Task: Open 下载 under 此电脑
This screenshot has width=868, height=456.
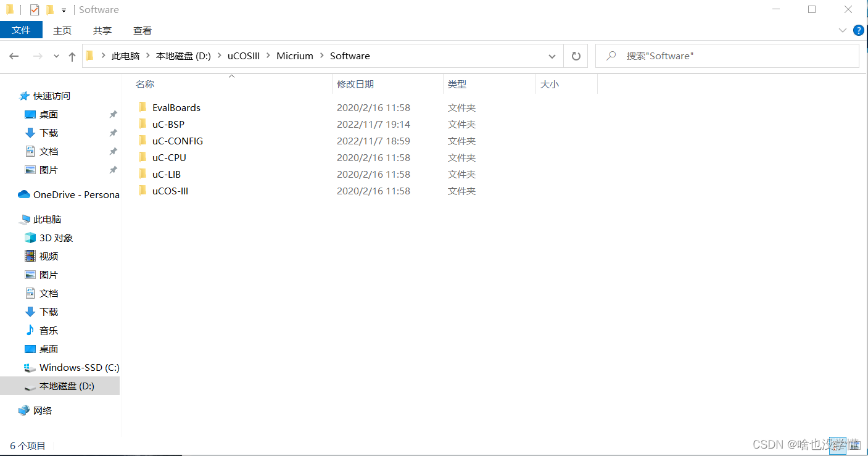Action: click(49, 312)
